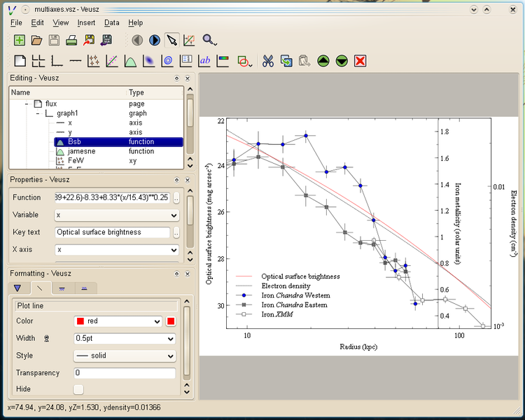Open the Insert menu
Image resolution: width=525 pixels, height=420 pixels.
click(x=86, y=23)
